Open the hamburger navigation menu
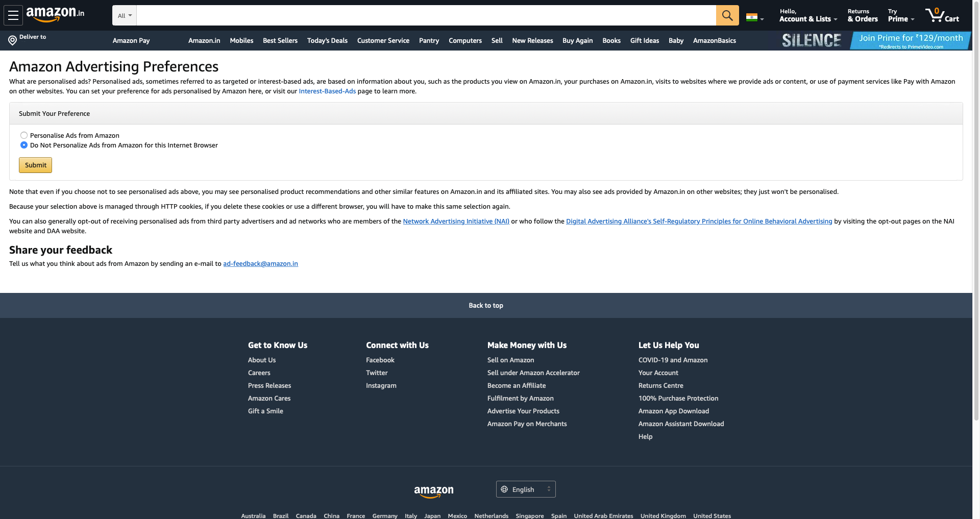Viewport: 980px width, 519px height. point(13,15)
